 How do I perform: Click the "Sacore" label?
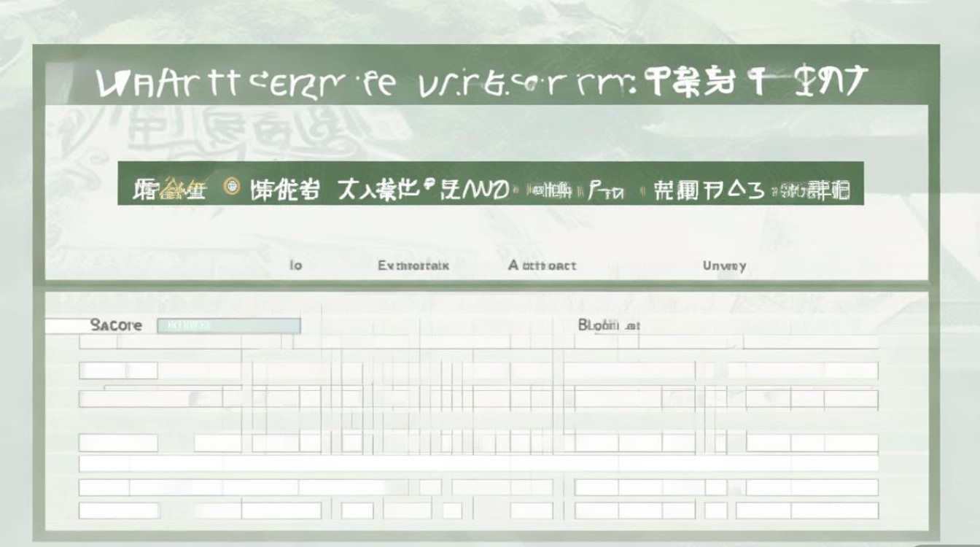116,325
